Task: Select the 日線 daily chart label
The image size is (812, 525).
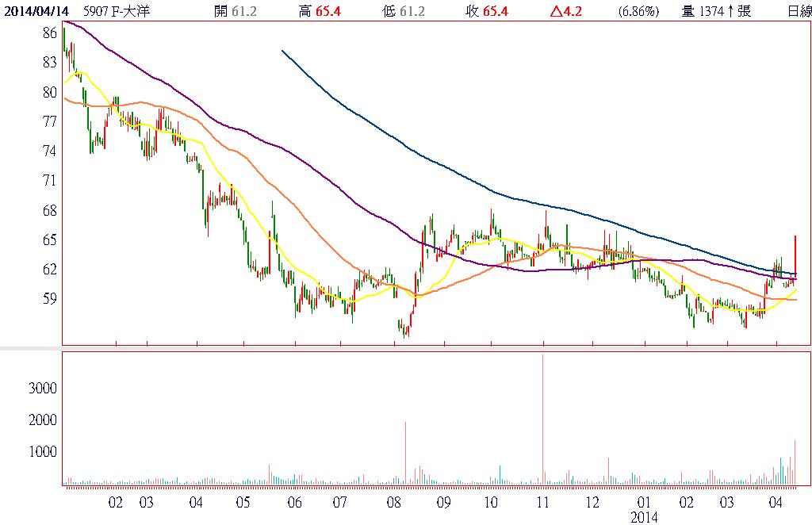Action: click(799, 11)
